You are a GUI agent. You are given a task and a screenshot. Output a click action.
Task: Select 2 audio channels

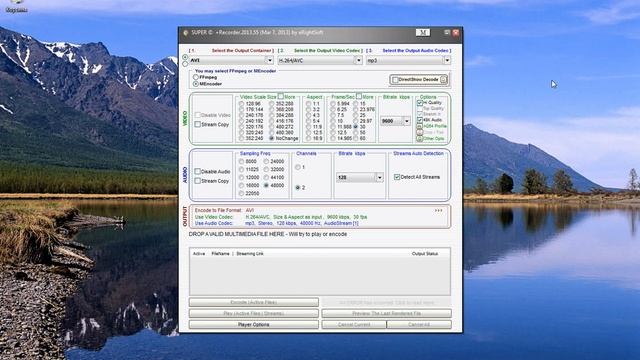click(298, 188)
